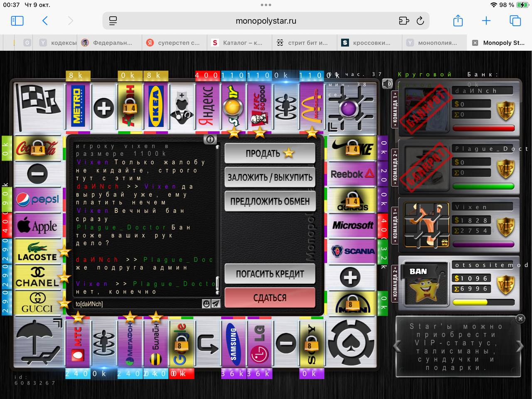Click the Apple property cell
532x399 pixels.
pos(37,226)
